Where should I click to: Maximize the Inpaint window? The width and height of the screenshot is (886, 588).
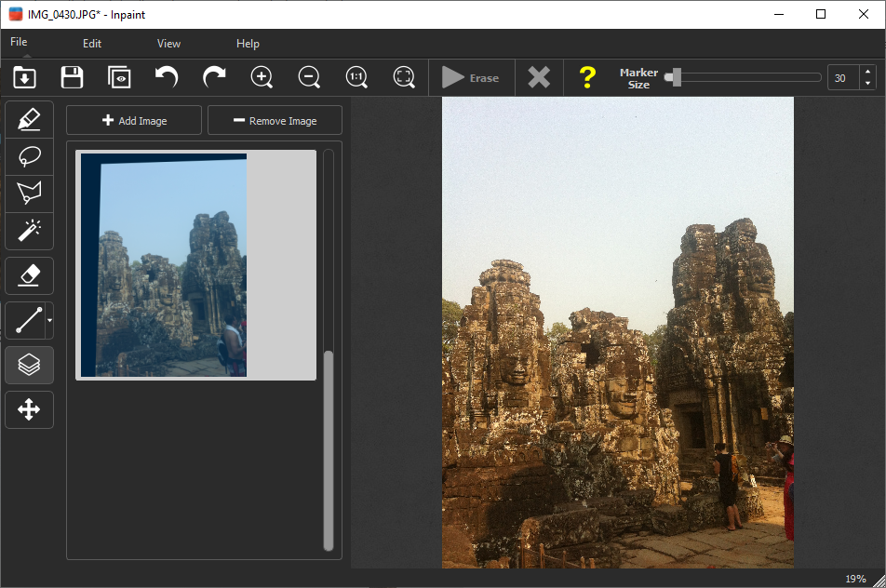coord(821,14)
